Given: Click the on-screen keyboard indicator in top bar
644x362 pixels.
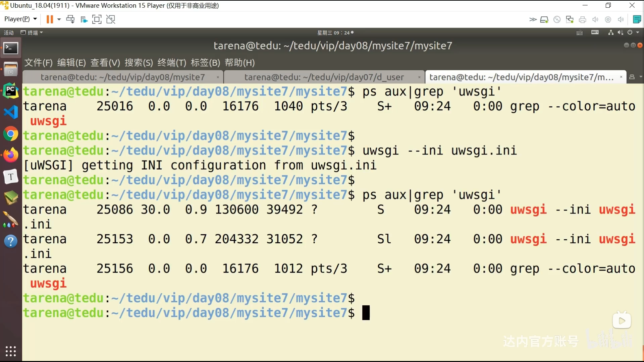Looking at the screenshot, I should click(x=595, y=33).
